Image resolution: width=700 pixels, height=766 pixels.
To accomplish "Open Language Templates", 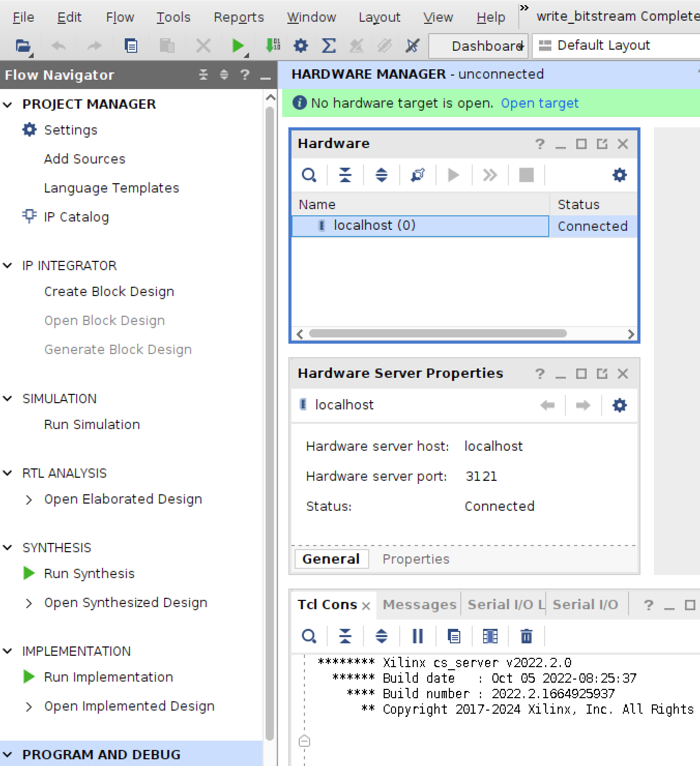I will [111, 188].
